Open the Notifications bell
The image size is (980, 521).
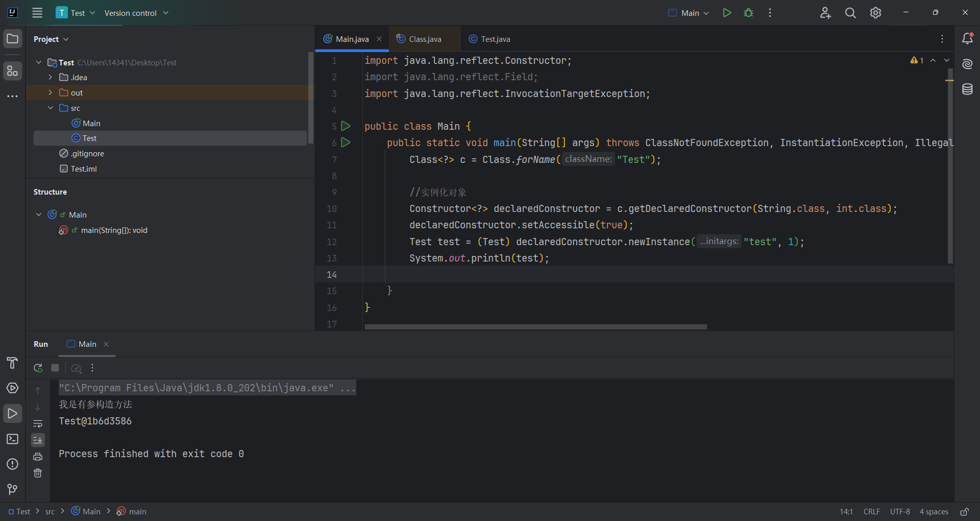coord(967,38)
